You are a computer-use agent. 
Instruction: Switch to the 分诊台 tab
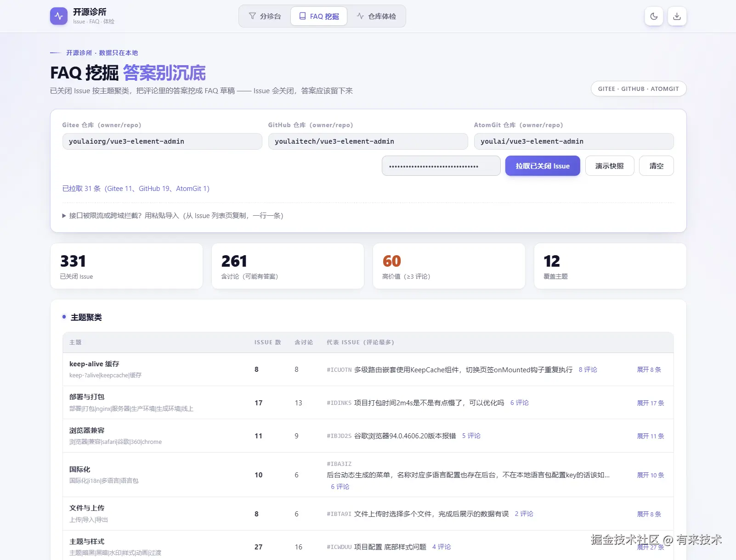click(265, 16)
